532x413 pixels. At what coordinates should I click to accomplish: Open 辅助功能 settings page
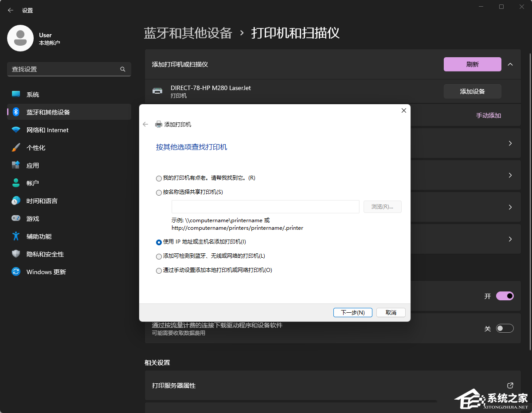point(69,236)
